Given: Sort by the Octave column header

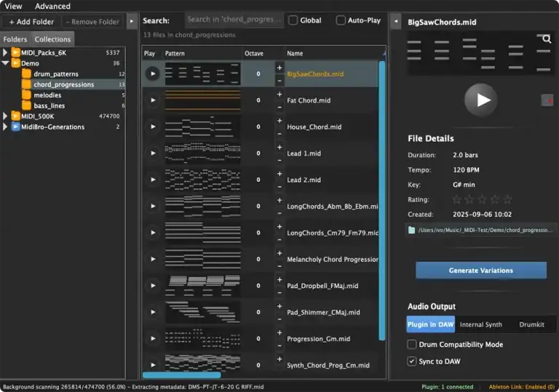Looking at the screenshot, I should (x=254, y=54).
